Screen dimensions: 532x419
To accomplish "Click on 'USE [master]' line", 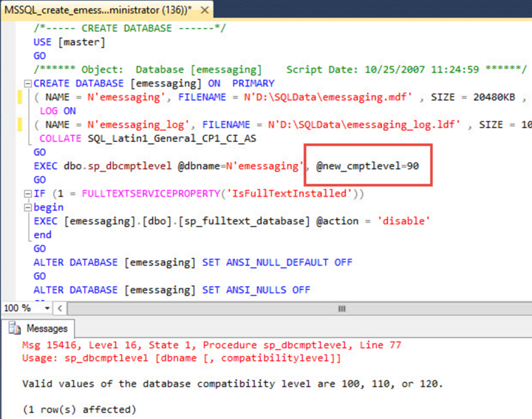I will pyautogui.click(x=69, y=42).
